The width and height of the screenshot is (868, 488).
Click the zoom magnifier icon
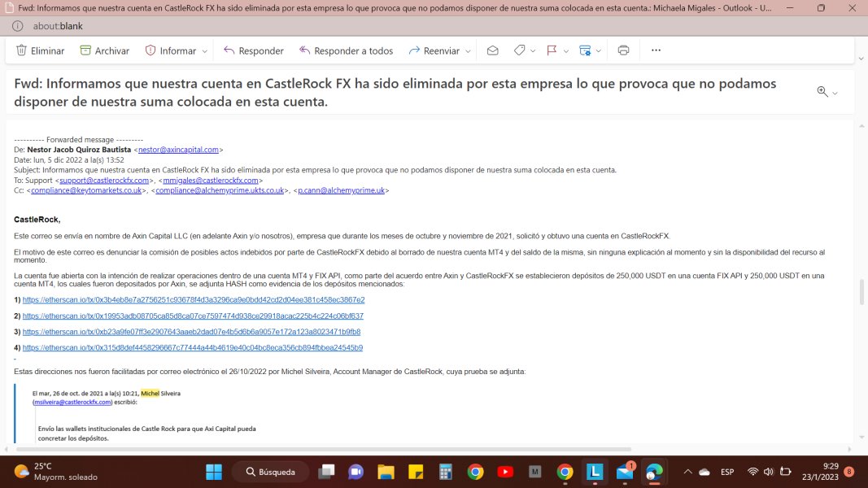pos(822,92)
